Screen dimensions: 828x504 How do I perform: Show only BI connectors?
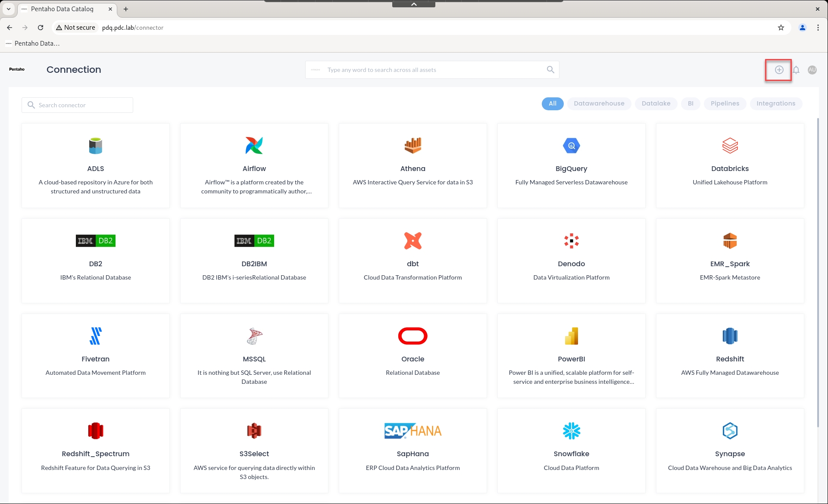691,103
